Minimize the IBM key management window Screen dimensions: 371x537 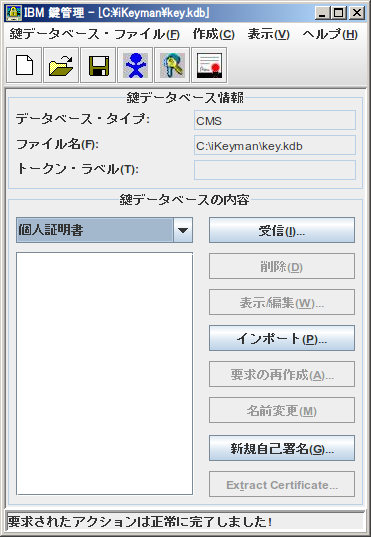pos(322,13)
